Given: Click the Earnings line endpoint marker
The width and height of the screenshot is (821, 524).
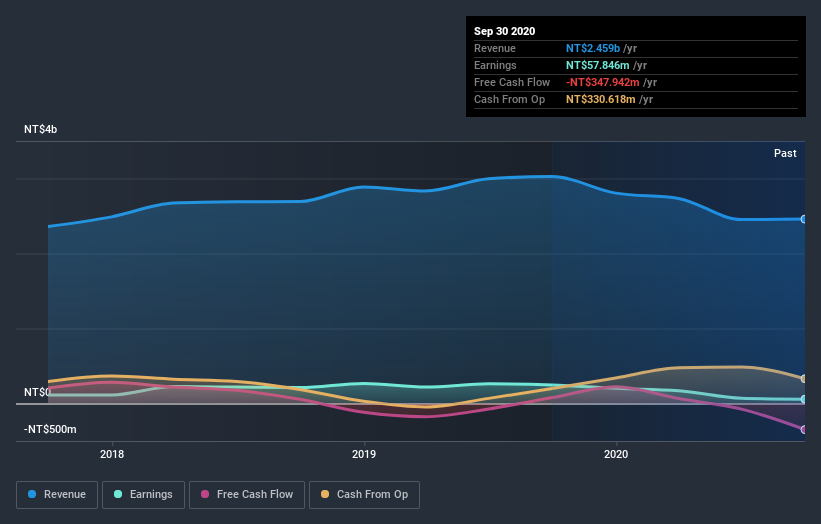Looking at the screenshot, I should (804, 399).
